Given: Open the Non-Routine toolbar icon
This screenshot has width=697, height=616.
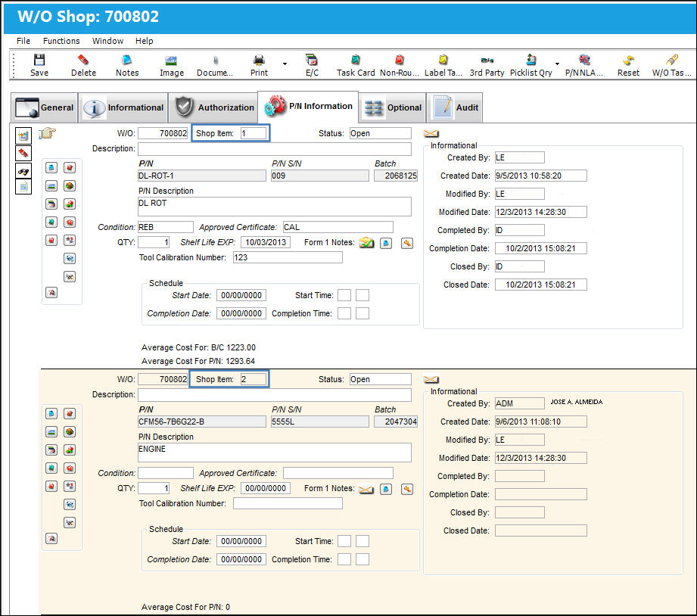Looking at the screenshot, I should (x=399, y=60).
